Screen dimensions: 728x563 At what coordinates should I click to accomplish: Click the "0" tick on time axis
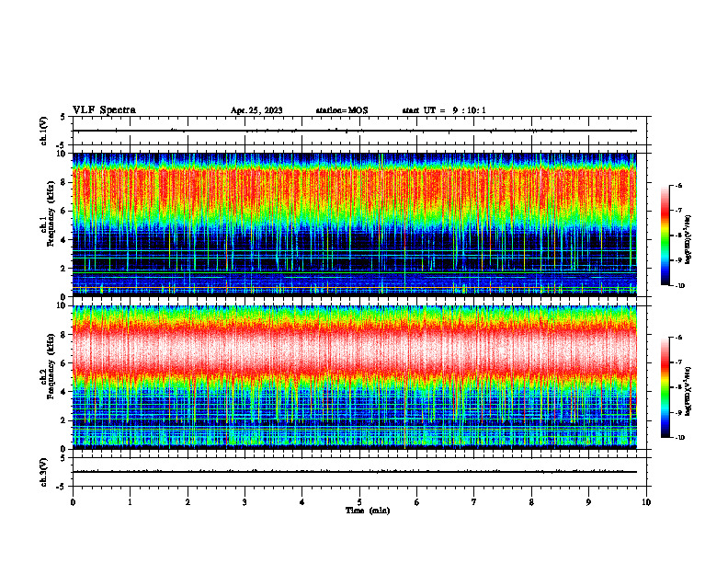(73, 502)
